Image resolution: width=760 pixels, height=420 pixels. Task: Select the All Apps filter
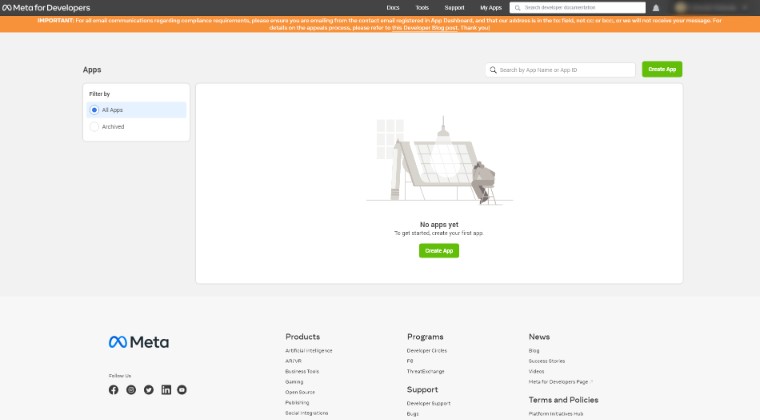(136, 110)
